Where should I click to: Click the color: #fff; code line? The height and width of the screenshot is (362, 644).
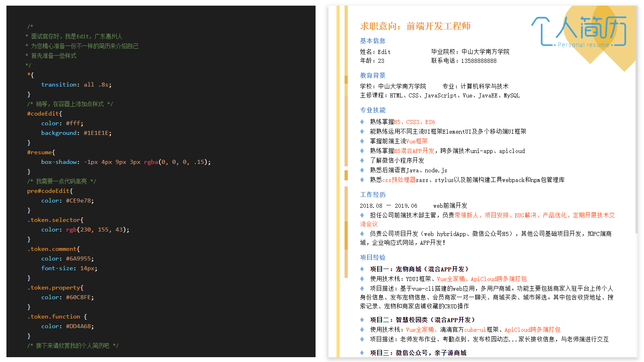62,123
